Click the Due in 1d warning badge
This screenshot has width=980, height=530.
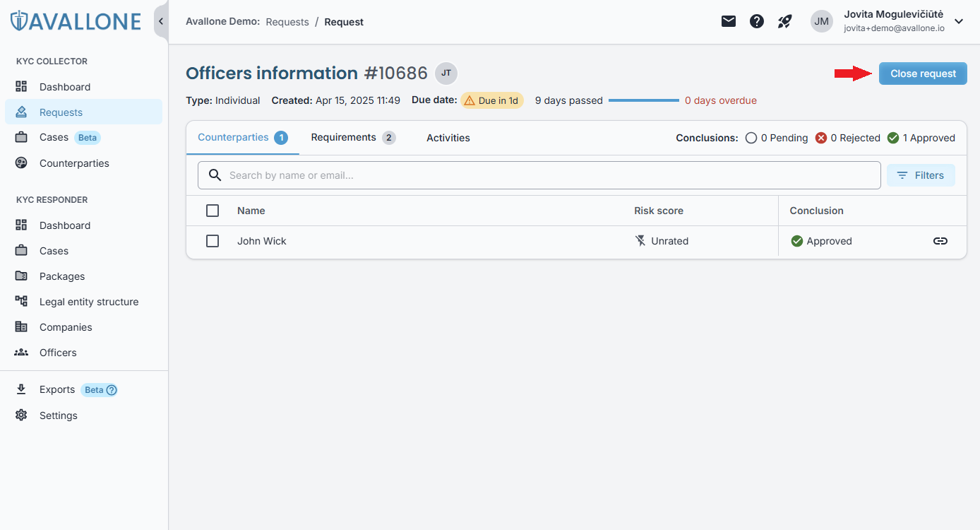491,100
